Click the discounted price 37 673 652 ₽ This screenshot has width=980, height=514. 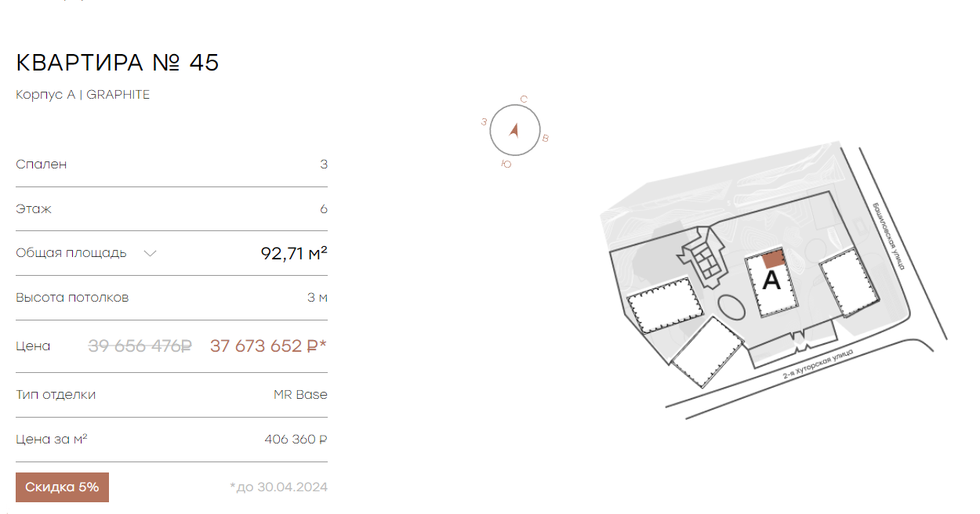pos(268,346)
